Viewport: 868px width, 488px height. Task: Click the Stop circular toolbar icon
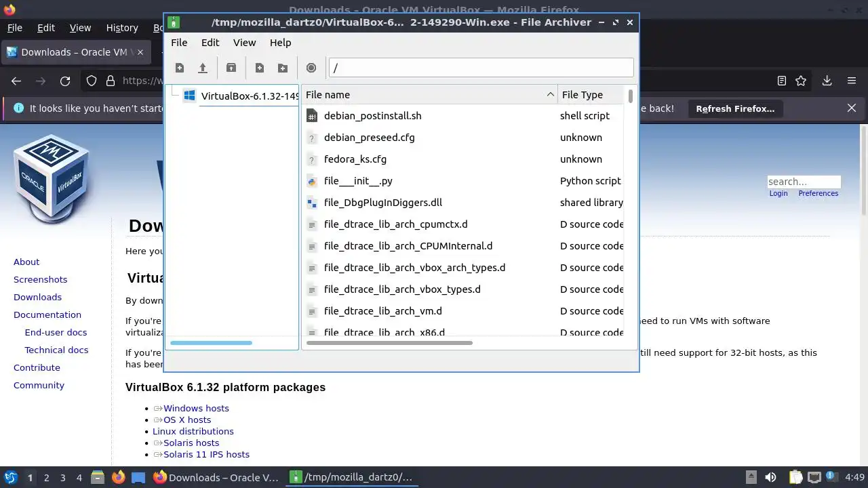click(311, 68)
